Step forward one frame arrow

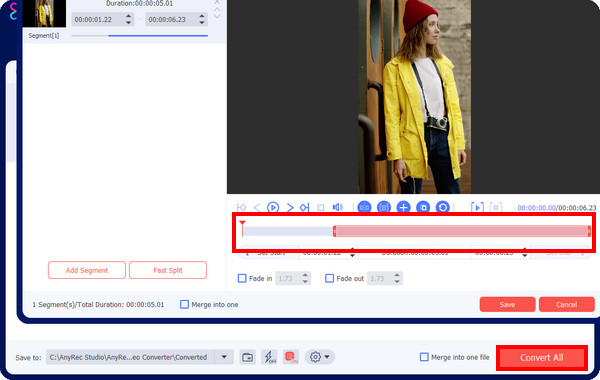[x=290, y=207]
